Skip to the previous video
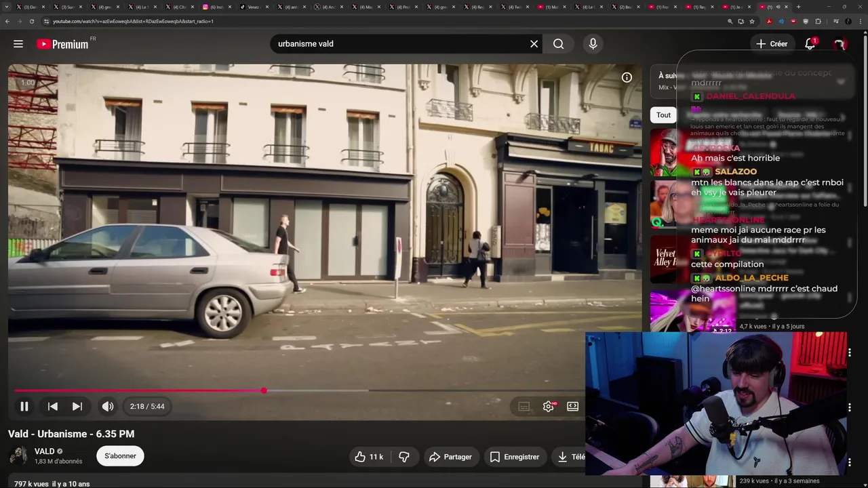This screenshot has height=488, width=868. click(52, 406)
